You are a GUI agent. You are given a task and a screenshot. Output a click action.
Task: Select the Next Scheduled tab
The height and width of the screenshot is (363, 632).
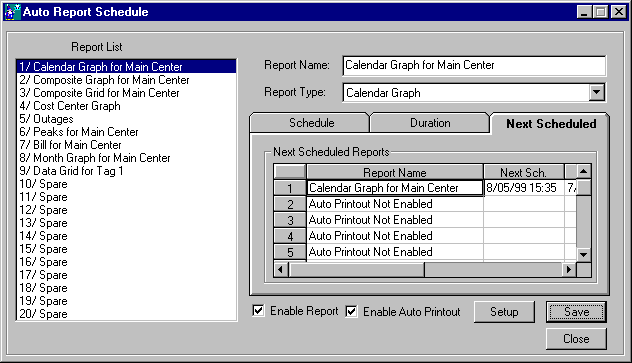(x=551, y=124)
